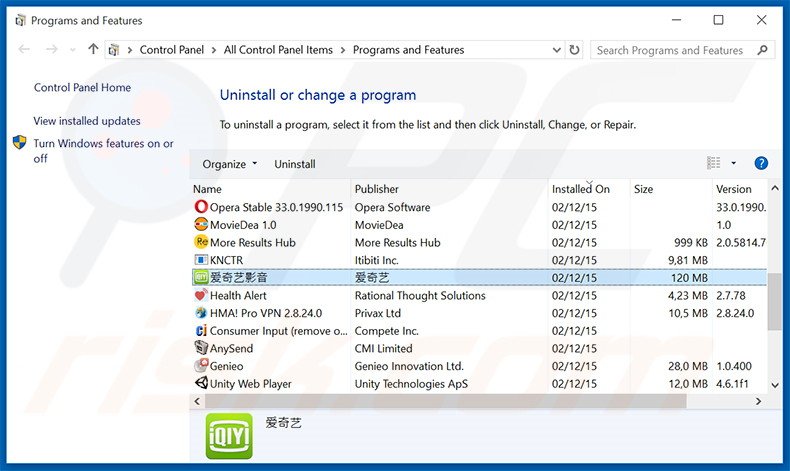Select the Itibiti Inc. publisher cell
Image resolution: width=790 pixels, height=471 pixels.
[376, 260]
